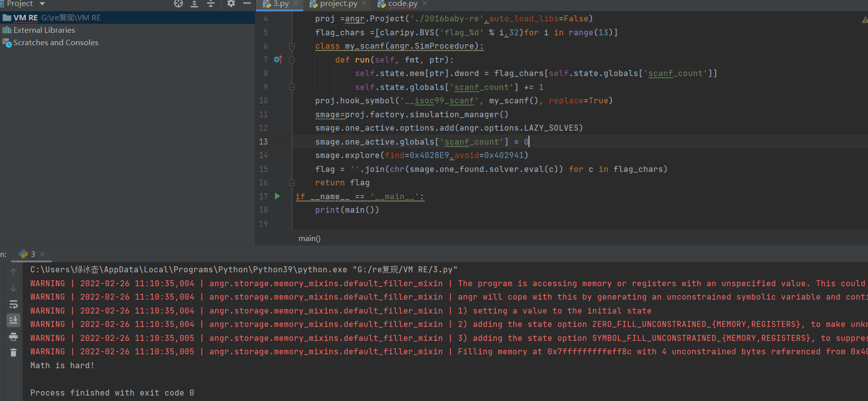Screen dimensions: 868x401
Task: Click the "if __name__ == '__main__'" line
Action: 360,197
